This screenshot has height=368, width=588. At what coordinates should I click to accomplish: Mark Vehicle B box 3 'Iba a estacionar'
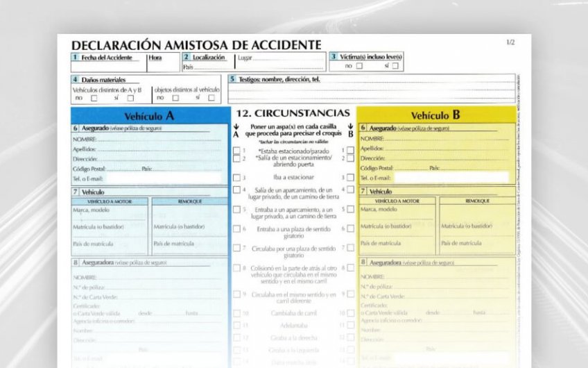(350, 177)
